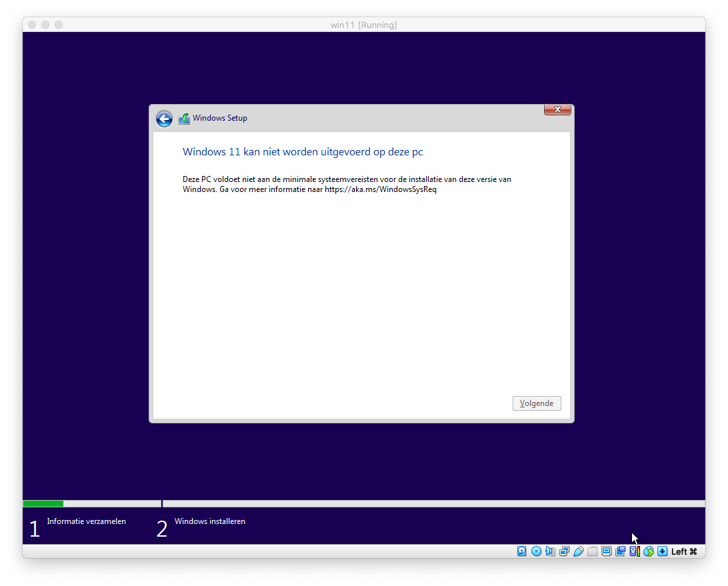
Task: Click the CPU virtualization status icon
Action: [634, 551]
